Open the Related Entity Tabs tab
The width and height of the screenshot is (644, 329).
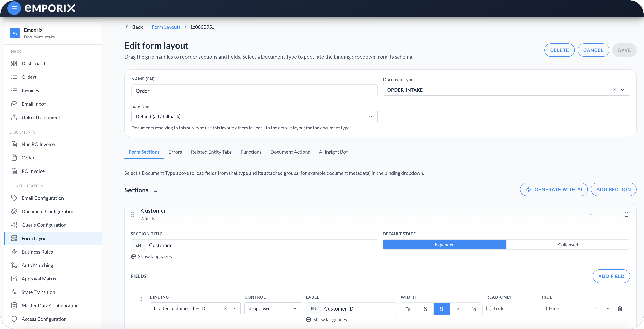click(x=211, y=152)
